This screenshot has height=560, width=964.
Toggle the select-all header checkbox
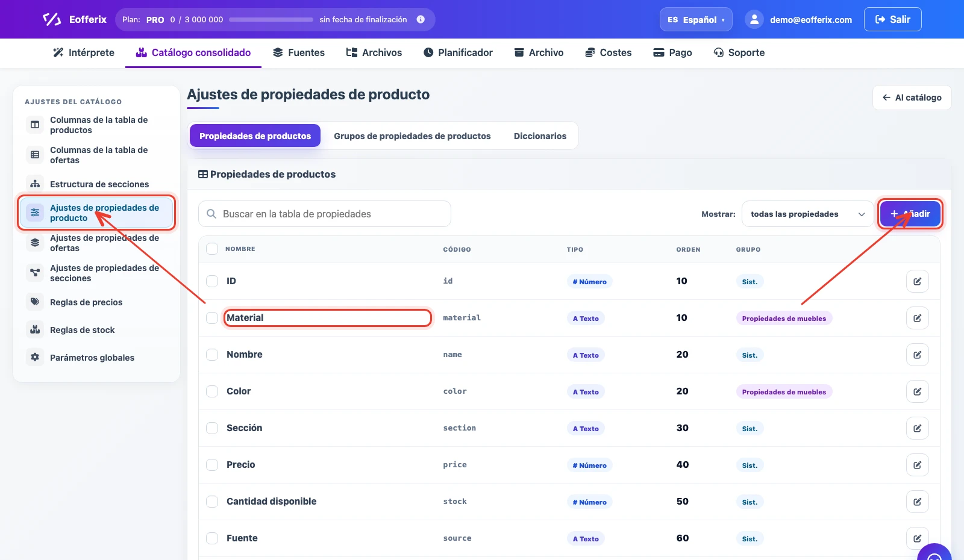212,249
